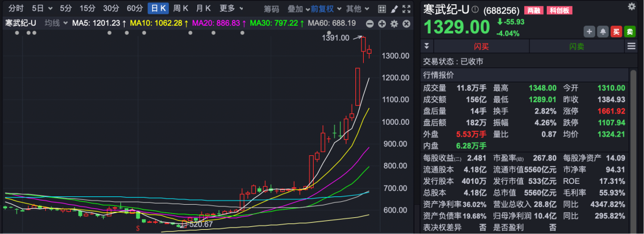Image resolution: width=644 pixels, height=234 pixels.
Task: Zoom out chart with minus icon
Action: pos(370,24)
